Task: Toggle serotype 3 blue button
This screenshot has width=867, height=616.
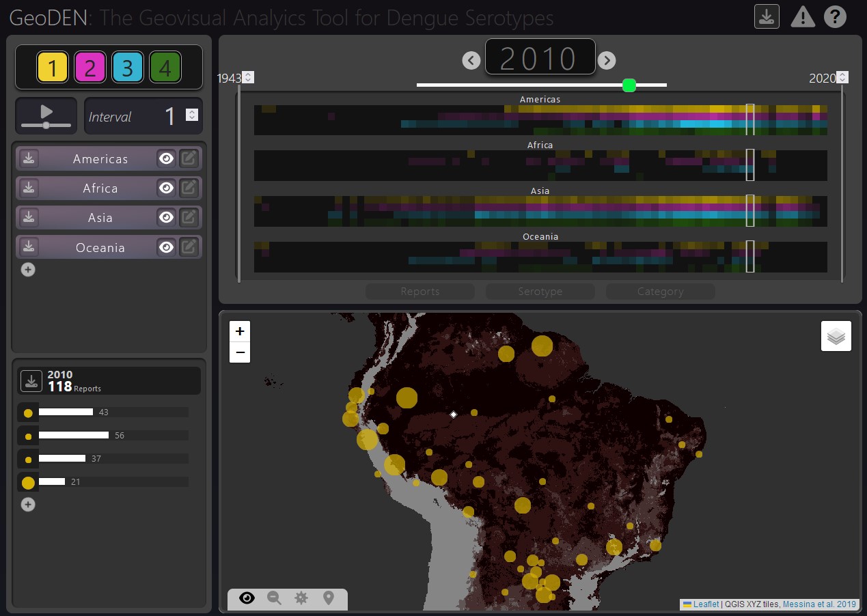Action: (x=128, y=68)
